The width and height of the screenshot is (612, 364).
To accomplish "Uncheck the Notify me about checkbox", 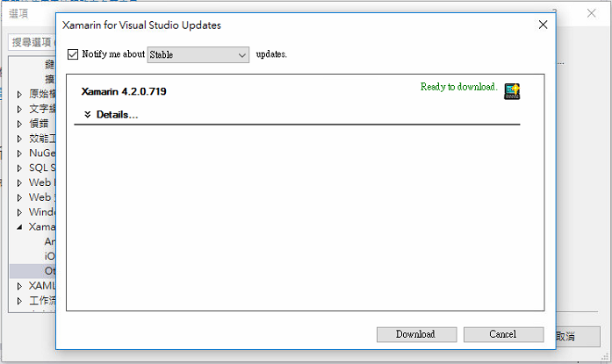I will pos(73,54).
